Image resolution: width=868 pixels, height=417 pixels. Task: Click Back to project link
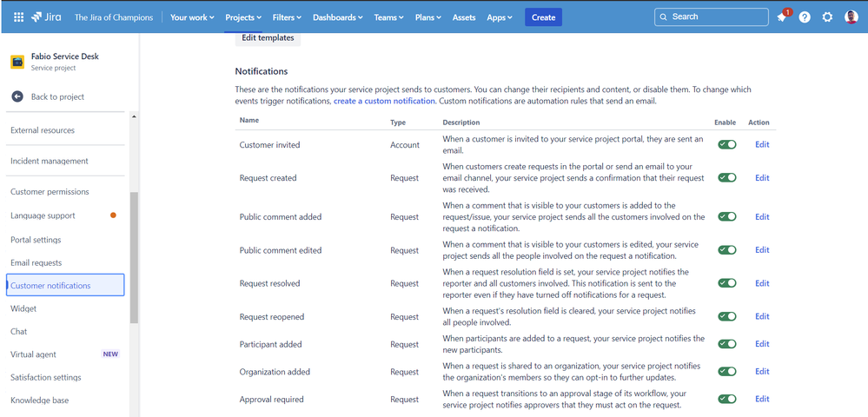click(57, 96)
